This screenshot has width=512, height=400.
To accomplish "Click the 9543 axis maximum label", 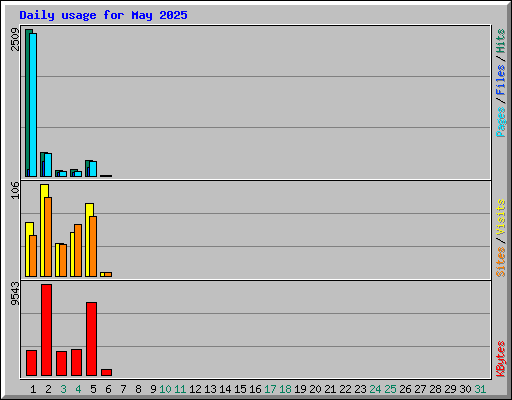I will point(15,294).
